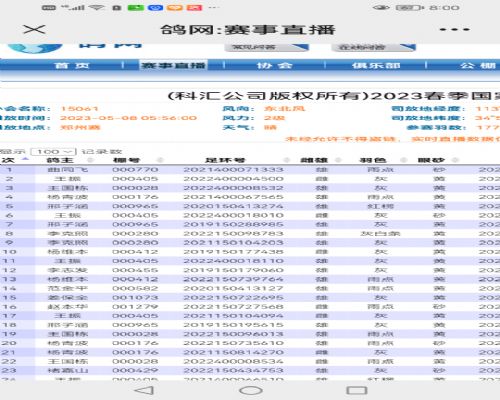Viewport: 500px width, 400px height.
Task: Expand the 在线问答 dropdown button
Action: tap(373, 47)
